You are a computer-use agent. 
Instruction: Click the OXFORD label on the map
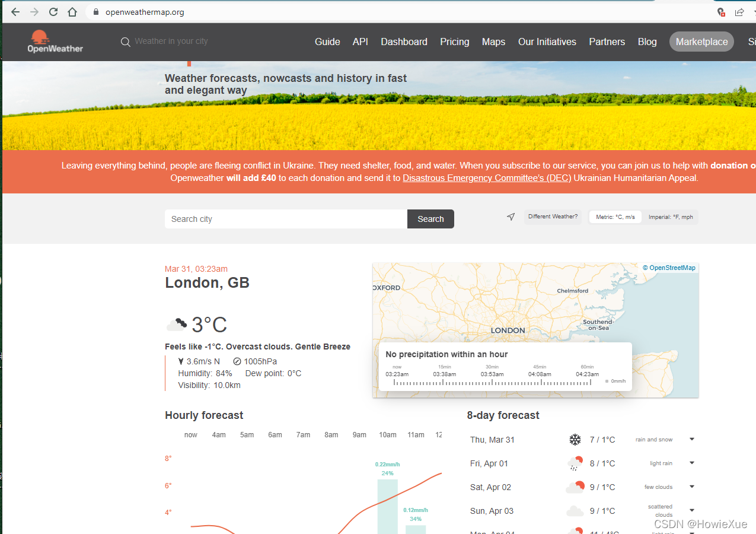387,288
